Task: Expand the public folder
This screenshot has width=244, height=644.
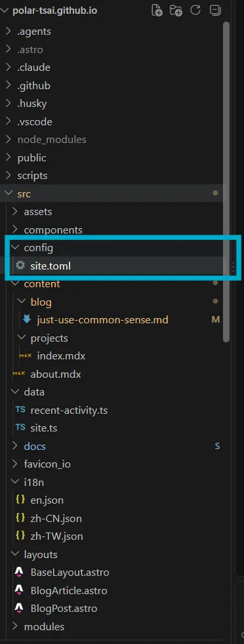Action: 9,157
